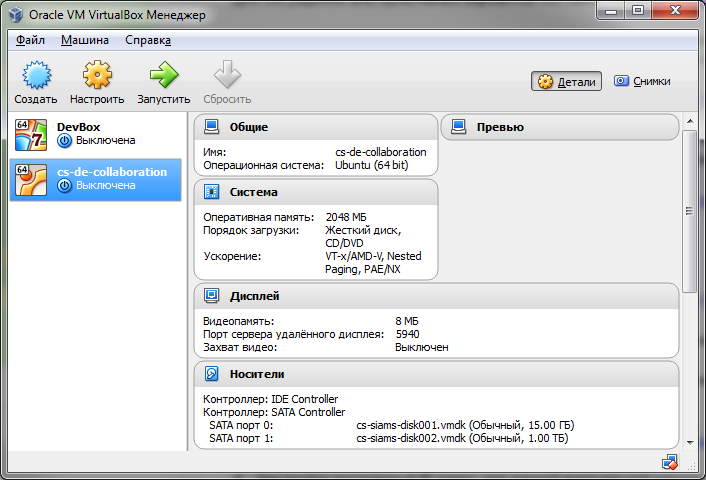The image size is (706, 480).
Task: Open the Носители section header link
Action: (257, 374)
